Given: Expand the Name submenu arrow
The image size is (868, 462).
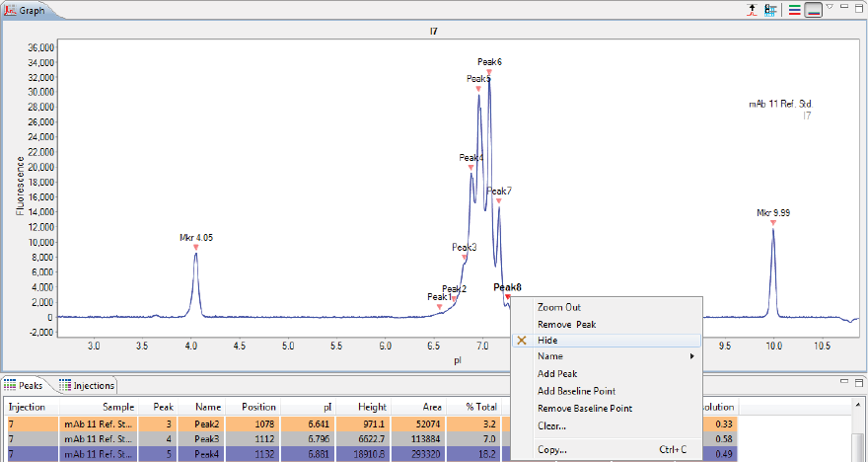Looking at the screenshot, I should pyautogui.click(x=689, y=356).
